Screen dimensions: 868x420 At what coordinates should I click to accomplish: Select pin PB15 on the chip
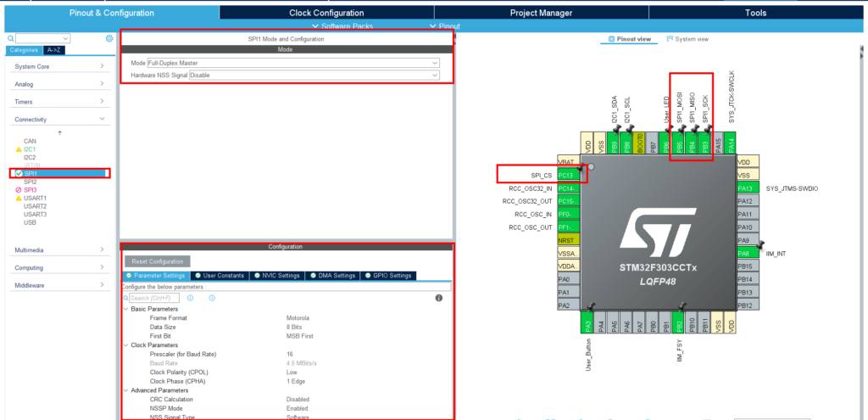[x=748, y=266]
